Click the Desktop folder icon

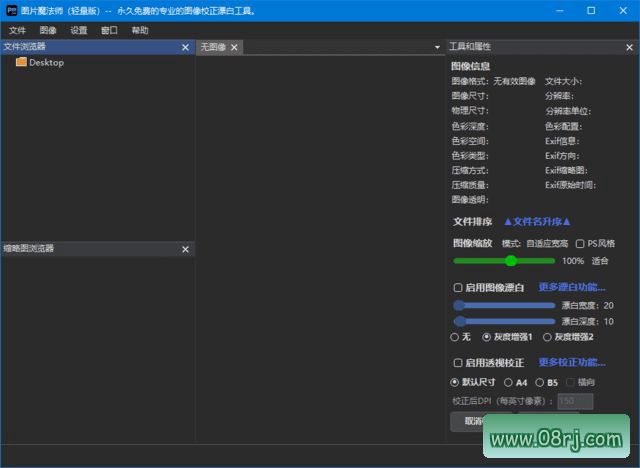click(x=21, y=62)
